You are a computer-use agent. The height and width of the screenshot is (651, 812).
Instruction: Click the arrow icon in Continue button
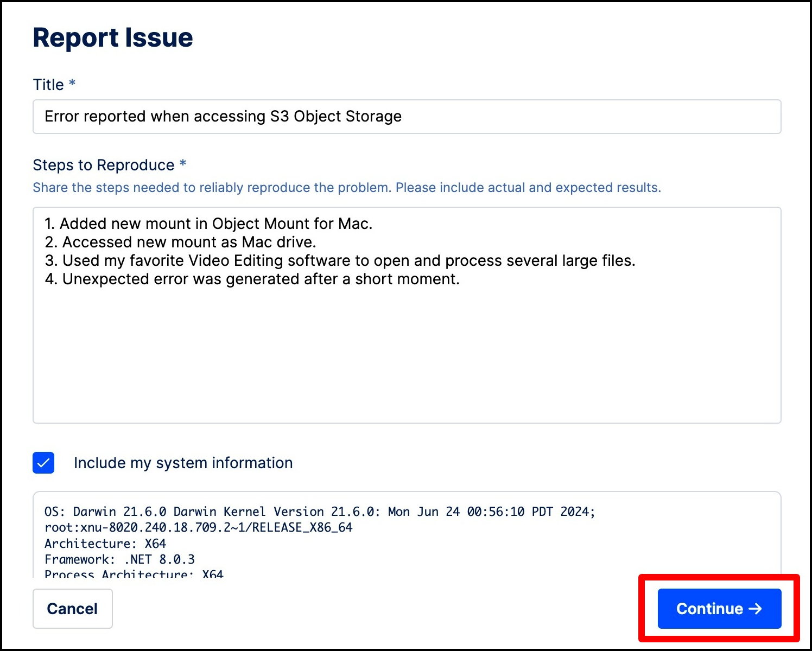[x=755, y=609]
